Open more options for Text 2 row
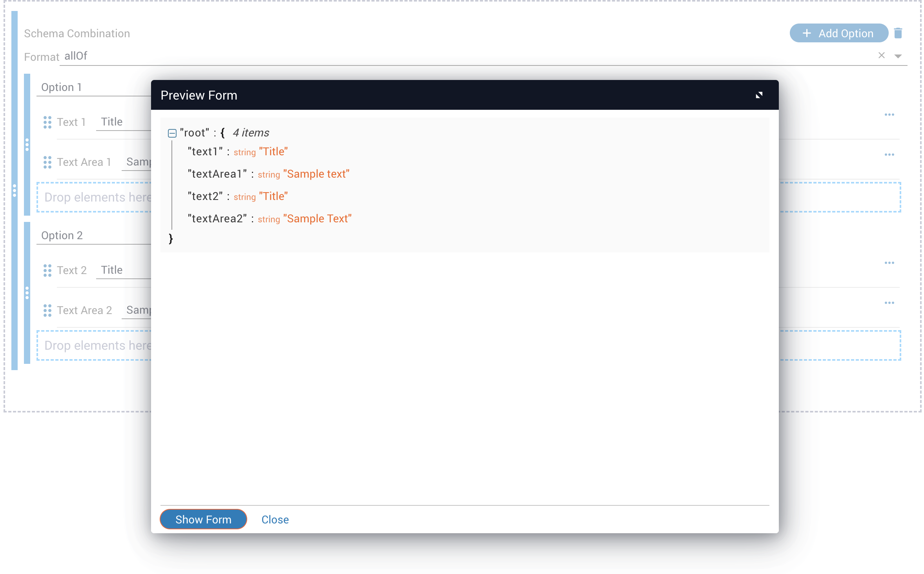The width and height of the screenshot is (924, 574). (889, 263)
